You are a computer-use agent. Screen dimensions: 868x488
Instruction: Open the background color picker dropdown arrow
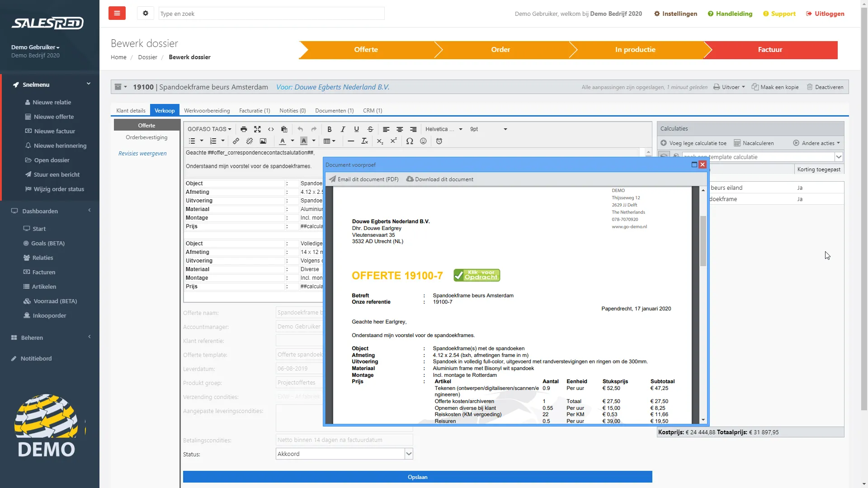pyautogui.click(x=314, y=141)
